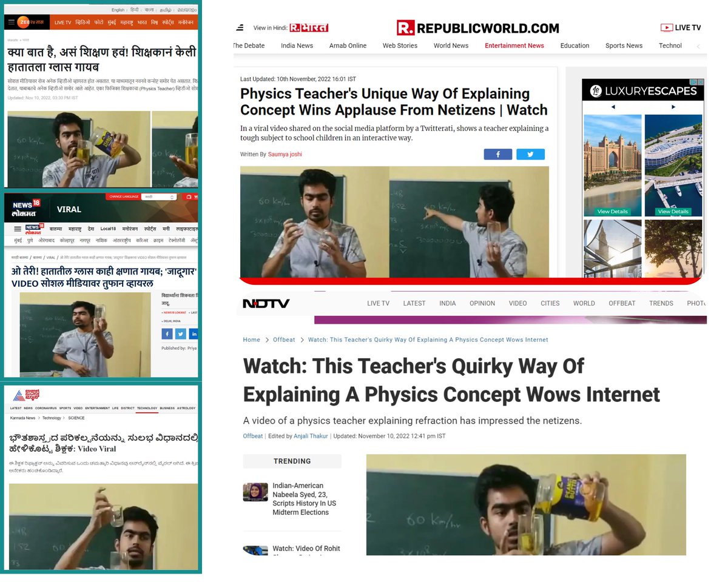Open Nabeela Syed trending story
The image size is (728, 582).
click(x=304, y=499)
